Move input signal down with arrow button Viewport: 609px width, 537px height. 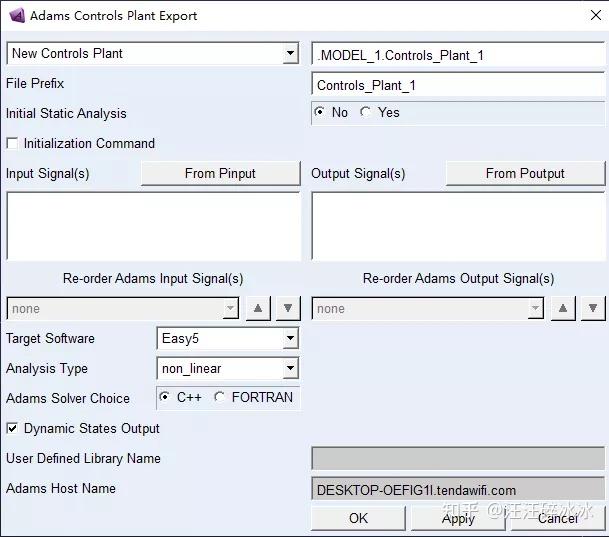click(x=288, y=309)
